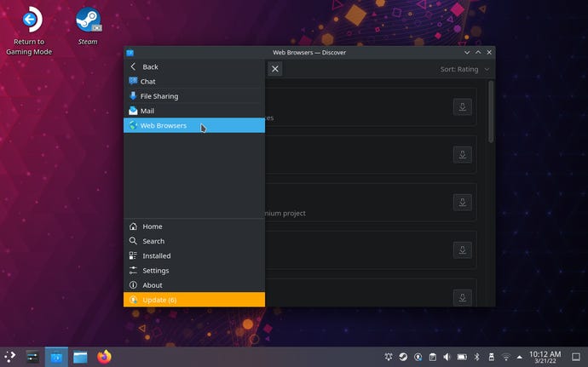Expand the Sort: Rating dropdown
This screenshot has height=367, width=588.
coord(464,69)
